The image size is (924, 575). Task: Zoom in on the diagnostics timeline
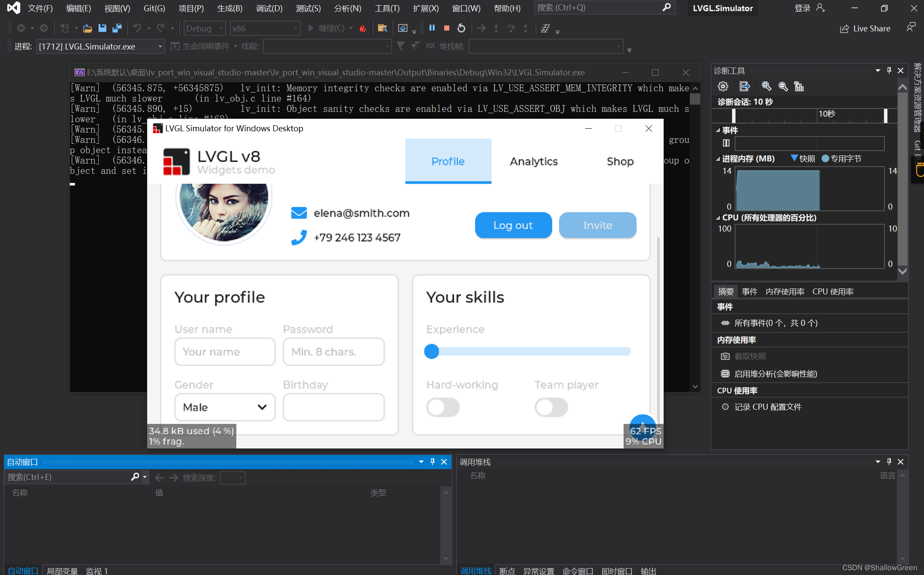tap(766, 86)
